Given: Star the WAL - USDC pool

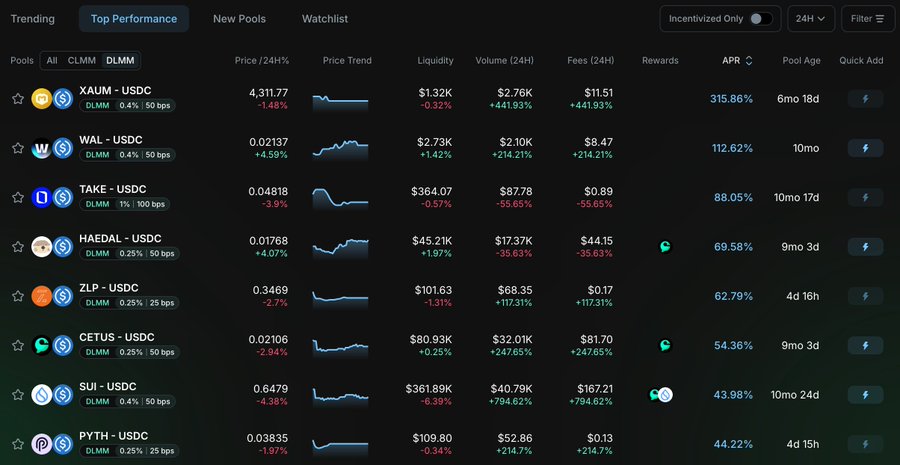Looking at the screenshot, I should (x=18, y=148).
